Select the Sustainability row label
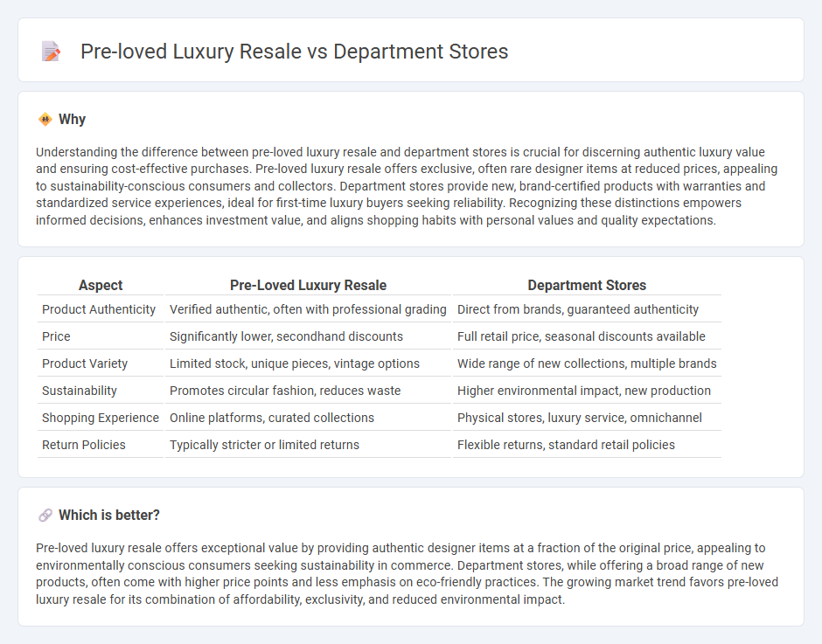Screen dimensions: 822x644 point(80,391)
